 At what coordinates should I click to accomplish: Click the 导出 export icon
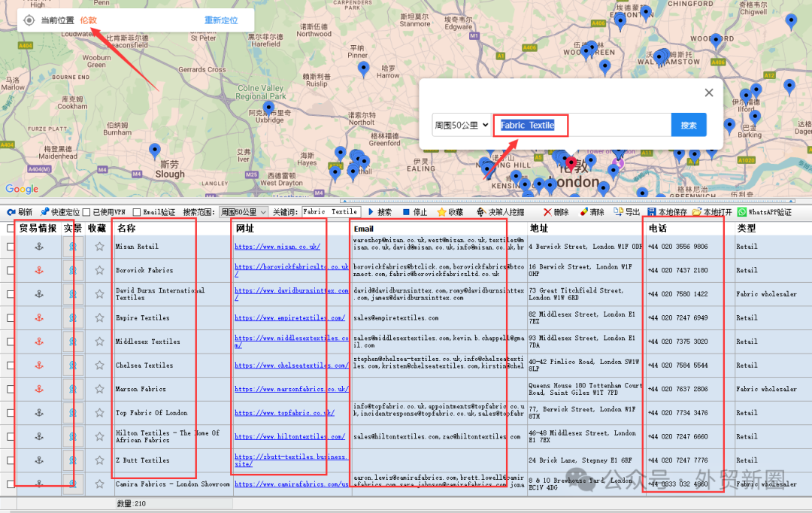(x=619, y=212)
